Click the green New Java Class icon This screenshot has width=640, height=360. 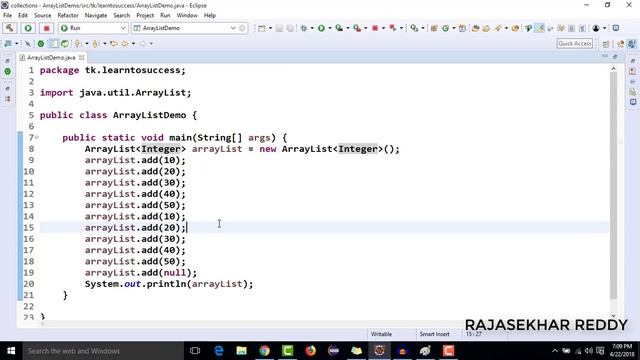click(445, 28)
